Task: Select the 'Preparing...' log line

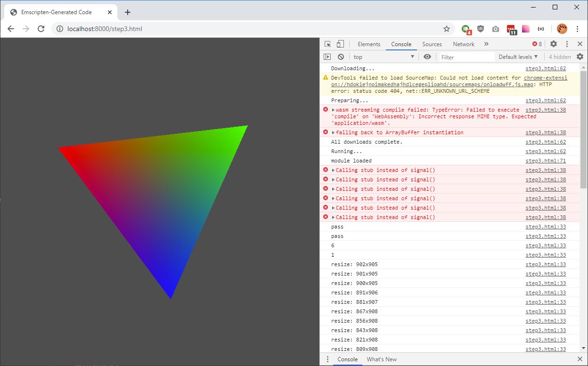Action: (449, 100)
